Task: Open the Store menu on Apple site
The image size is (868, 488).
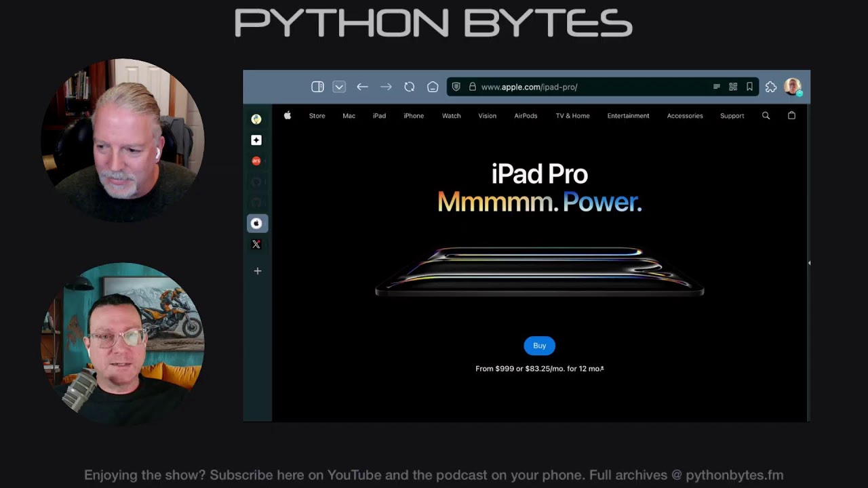Action: [x=317, y=116]
